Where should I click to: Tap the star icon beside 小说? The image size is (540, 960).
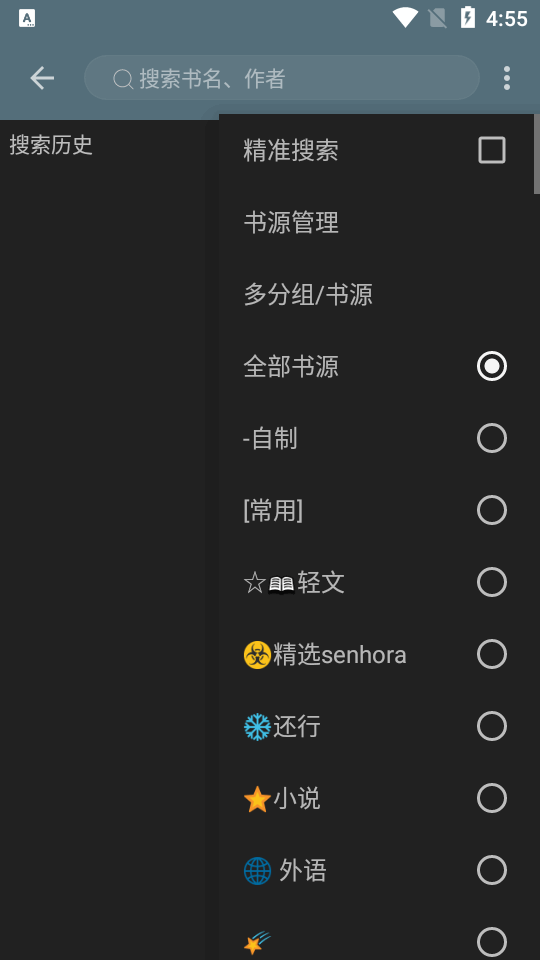pyautogui.click(x=257, y=799)
